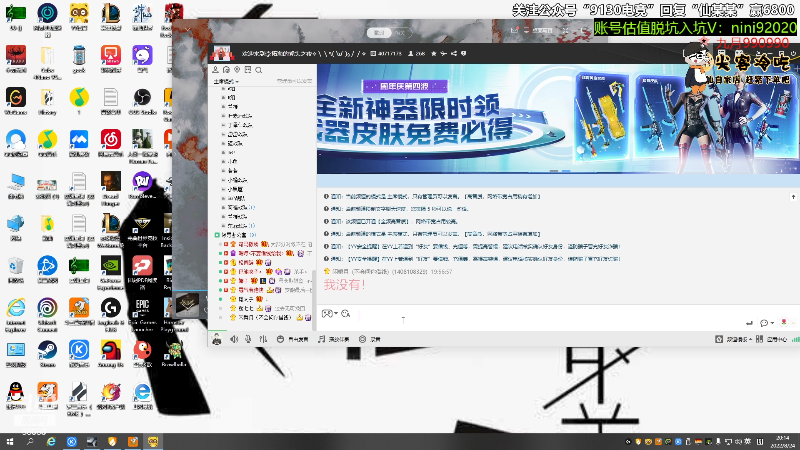Screen dimensions: 800x450
Task: Click your own avatar in the bottom bar
Action: tap(217, 339)
